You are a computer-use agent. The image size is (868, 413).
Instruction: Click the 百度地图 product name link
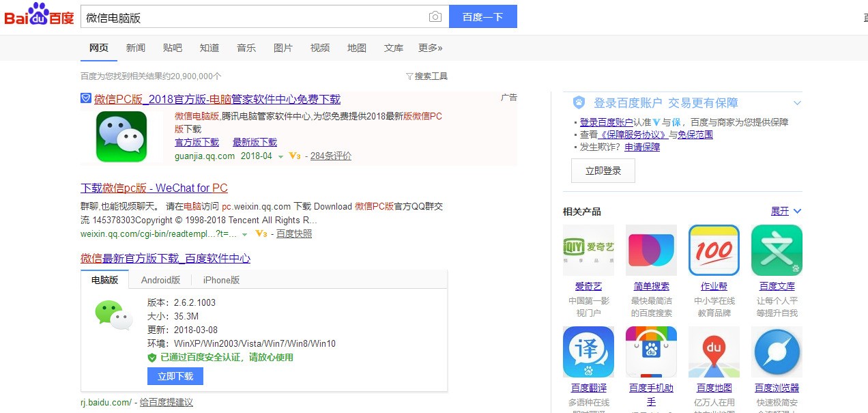point(714,388)
